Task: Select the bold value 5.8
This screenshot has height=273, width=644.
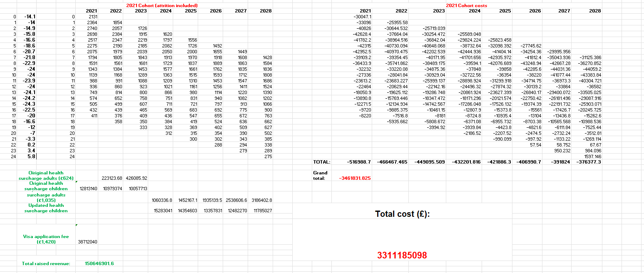Action: coord(32,156)
